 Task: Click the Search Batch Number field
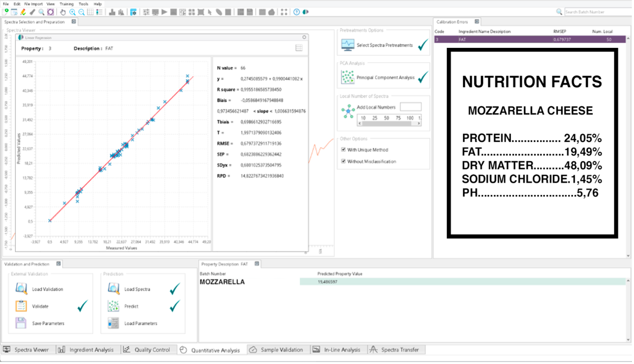coord(598,12)
